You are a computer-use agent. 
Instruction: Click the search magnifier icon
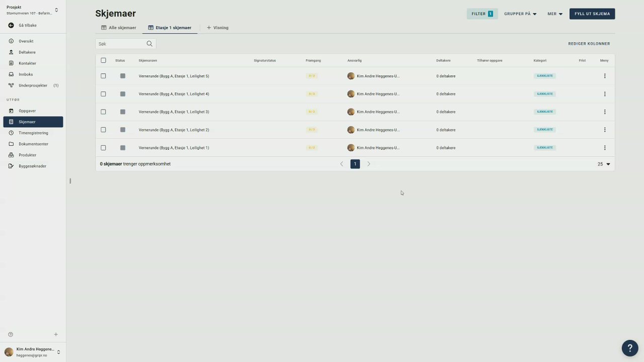pyautogui.click(x=149, y=44)
